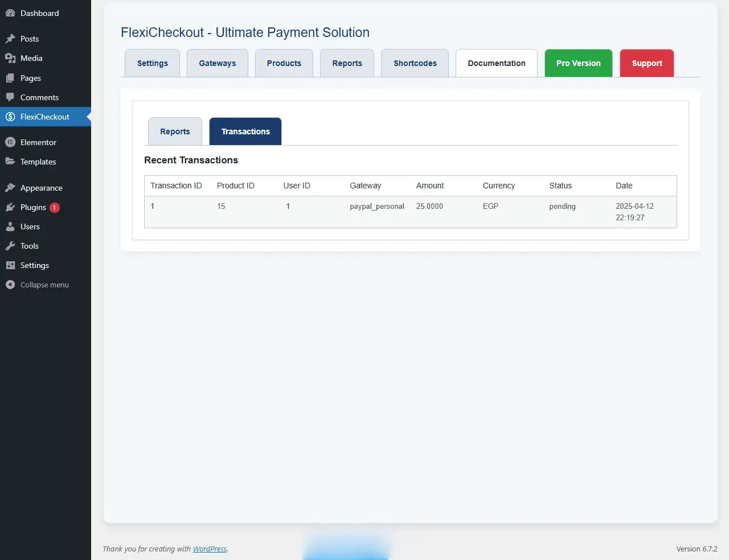The image size is (729, 560).
Task: Click the Collapse menu arrow icon
Action: tap(10, 285)
